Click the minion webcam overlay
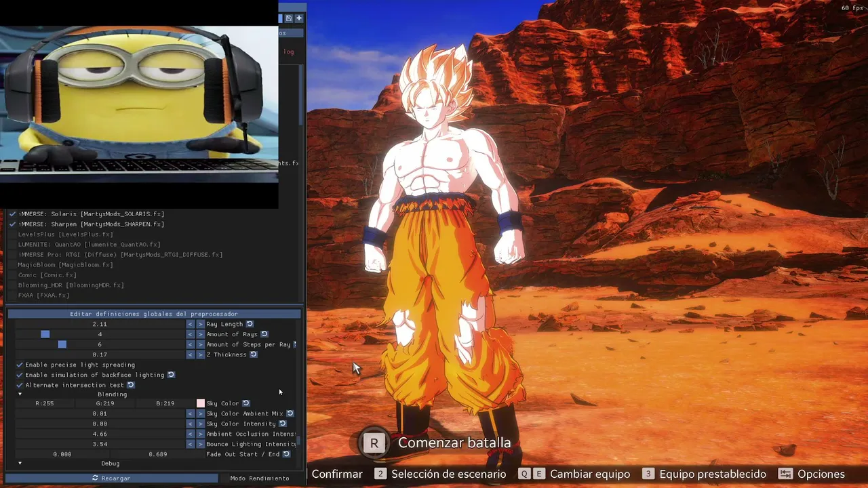The image size is (868, 488). [139, 104]
